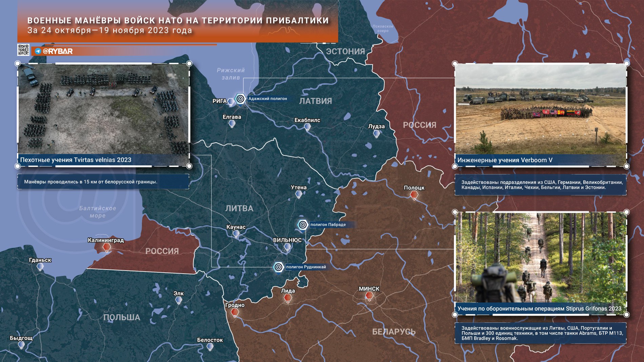Click the Telegram icon beside @RYBAR
The width and height of the screenshot is (644, 362).
pos(38,51)
